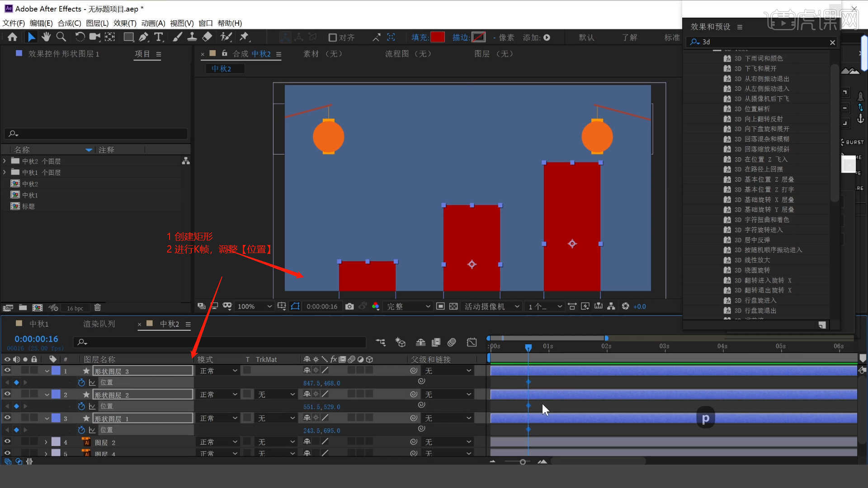Open the 动画(A) menu

[x=153, y=23]
